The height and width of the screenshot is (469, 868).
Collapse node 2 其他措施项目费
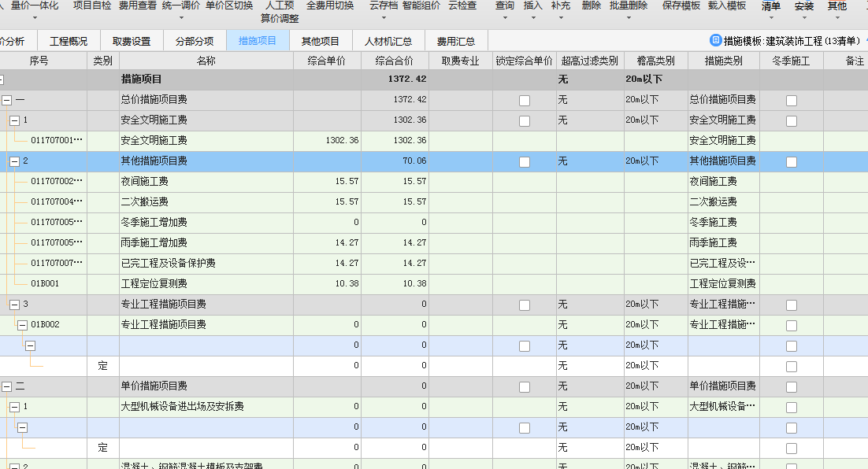[14, 161]
